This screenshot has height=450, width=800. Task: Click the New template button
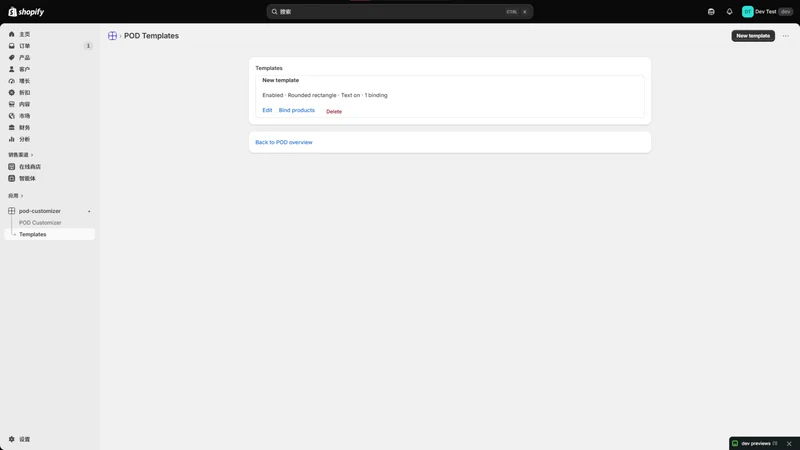pyautogui.click(x=753, y=36)
